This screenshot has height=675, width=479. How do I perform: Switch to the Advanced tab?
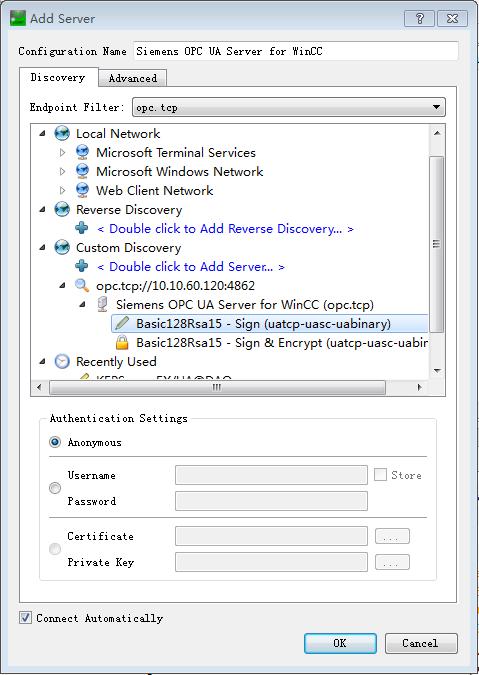133,78
